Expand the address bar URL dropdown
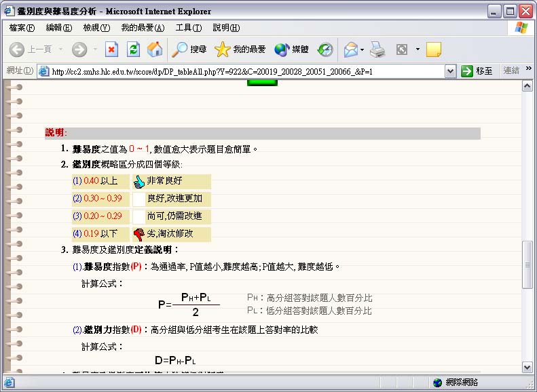 (x=450, y=71)
